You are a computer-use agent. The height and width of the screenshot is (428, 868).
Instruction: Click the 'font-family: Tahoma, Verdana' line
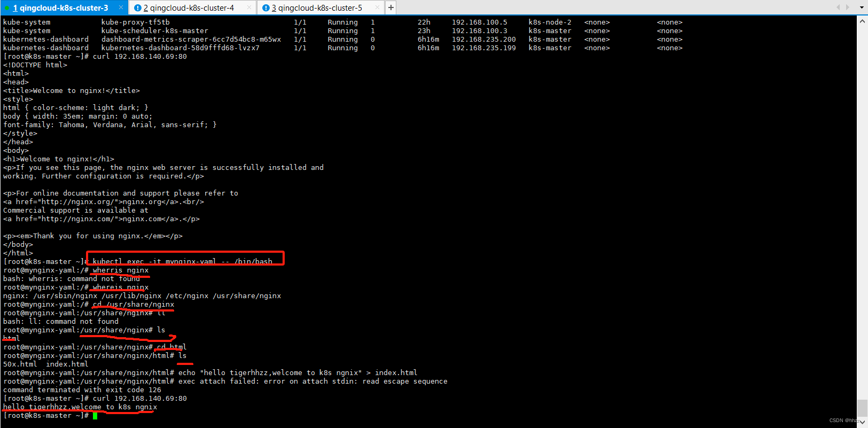pos(110,125)
